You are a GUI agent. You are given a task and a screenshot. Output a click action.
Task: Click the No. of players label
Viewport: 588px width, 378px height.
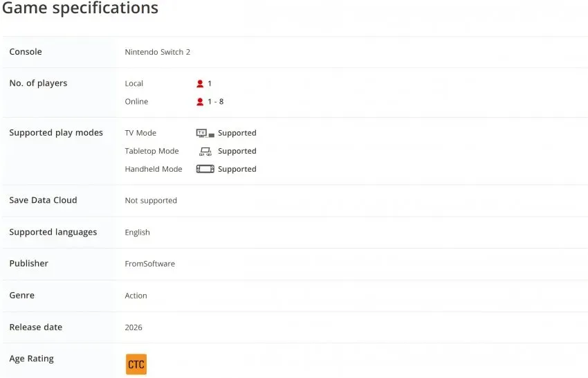[38, 83]
